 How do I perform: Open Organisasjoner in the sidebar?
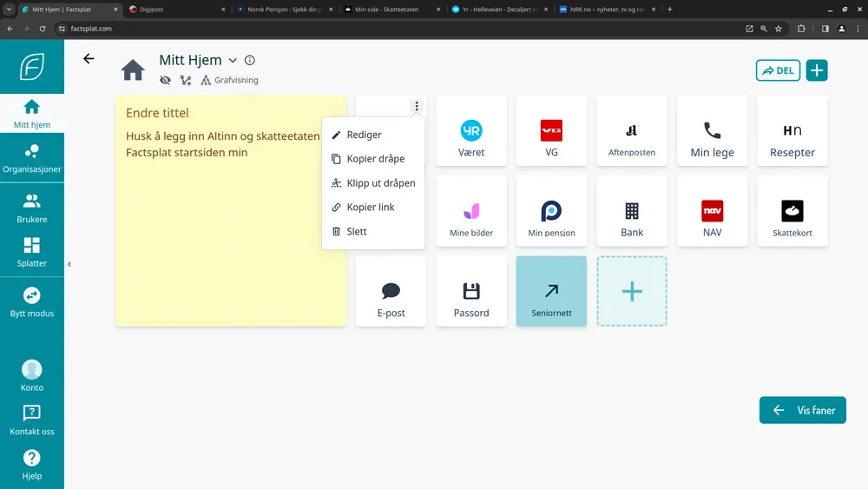pyautogui.click(x=32, y=158)
